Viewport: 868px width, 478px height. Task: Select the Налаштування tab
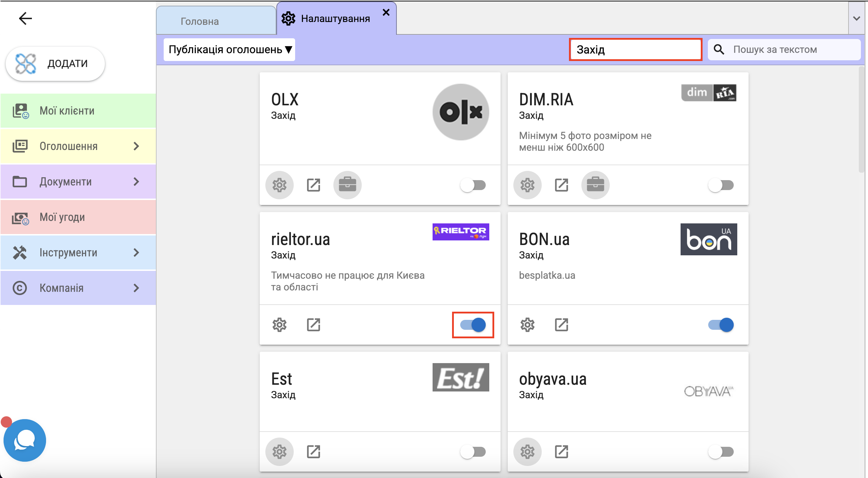(336, 18)
